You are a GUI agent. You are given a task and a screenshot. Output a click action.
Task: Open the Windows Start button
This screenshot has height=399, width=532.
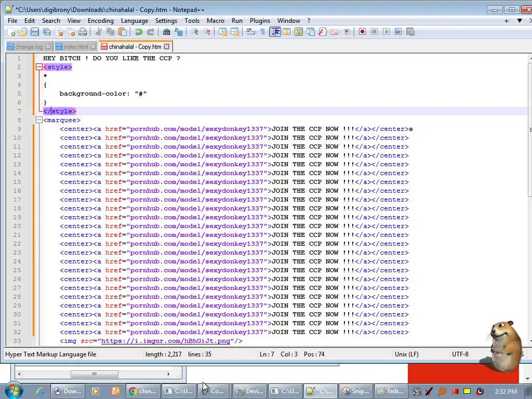pos(13,391)
